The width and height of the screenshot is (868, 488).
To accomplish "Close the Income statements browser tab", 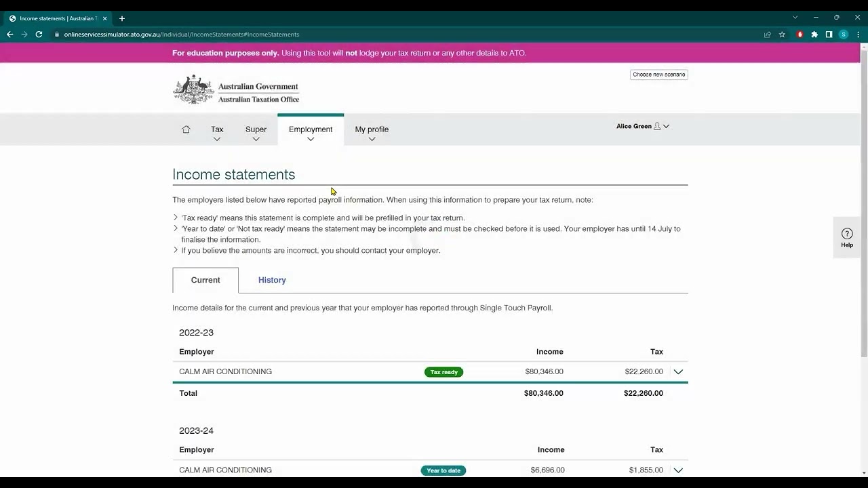I will coord(105,18).
